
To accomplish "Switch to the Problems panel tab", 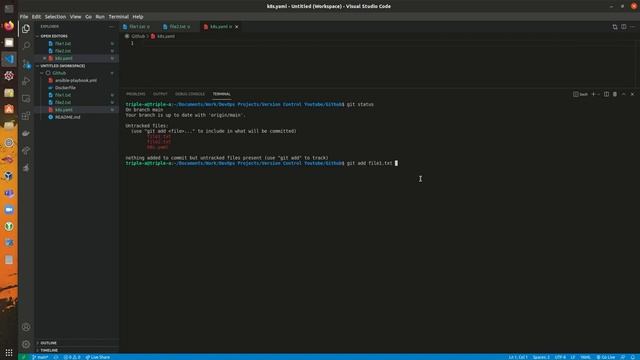I will (x=136, y=94).
